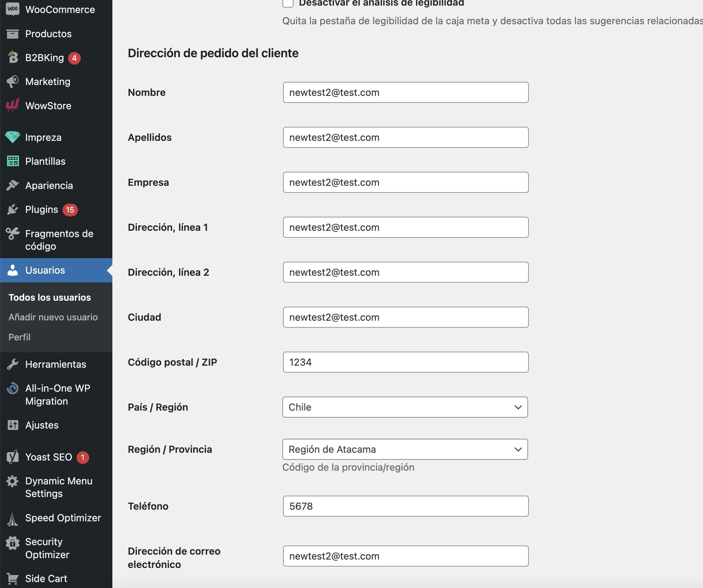
Task: Select the Perfil submenu item
Action: tap(20, 337)
